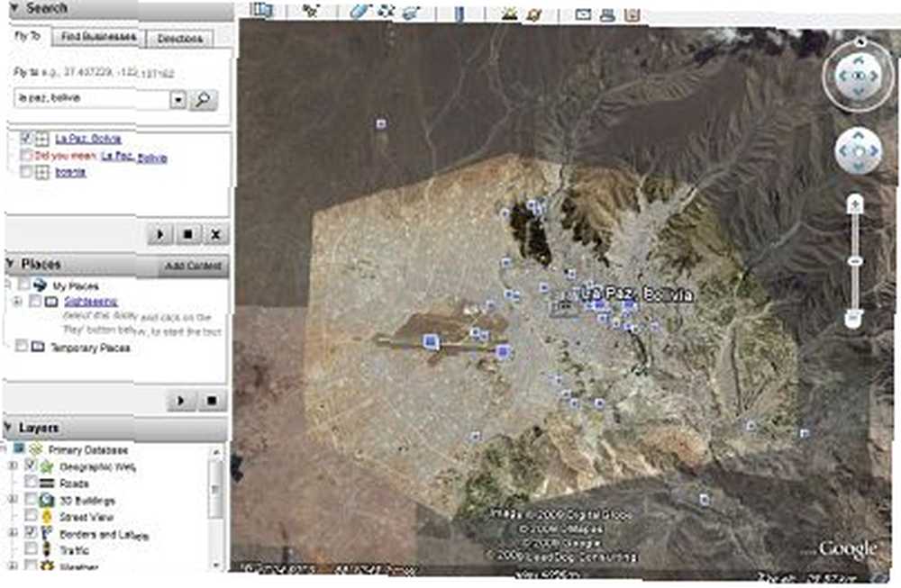Click the My Places globe icon
This screenshot has width=901, height=588.
point(41,285)
